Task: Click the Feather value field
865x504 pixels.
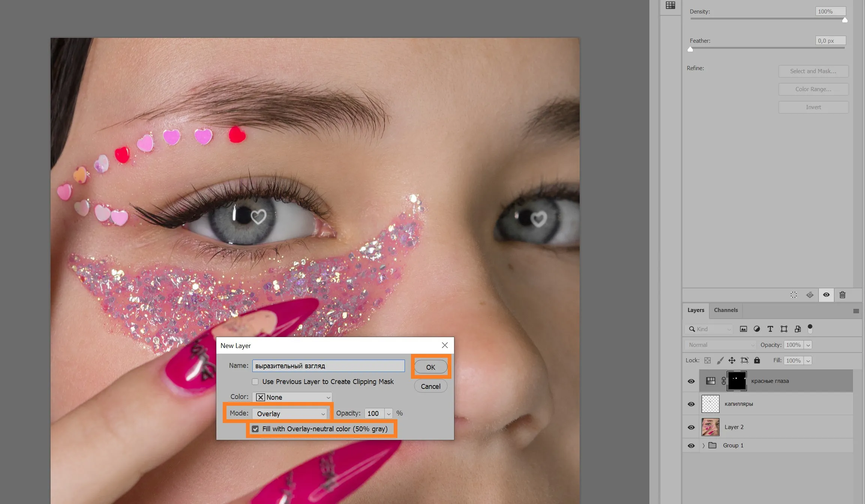Action: (831, 40)
